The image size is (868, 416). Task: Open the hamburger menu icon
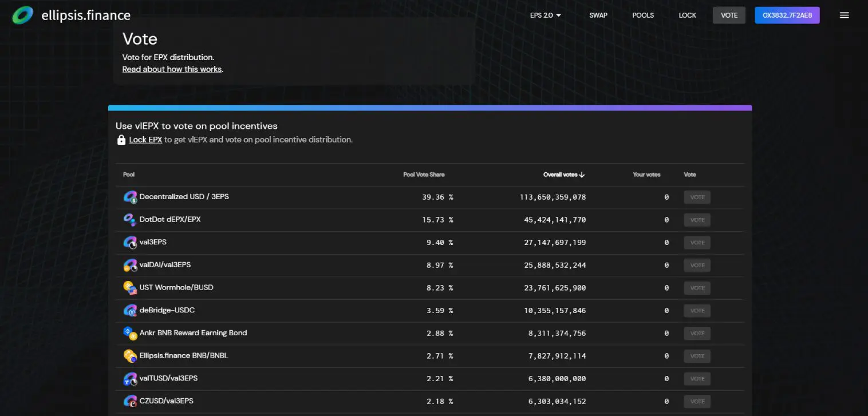coord(844,15)
